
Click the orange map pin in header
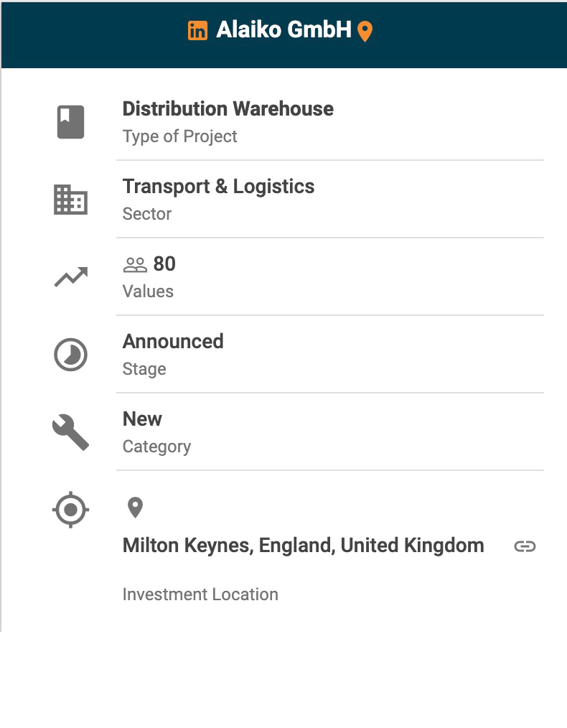[365, 32]
